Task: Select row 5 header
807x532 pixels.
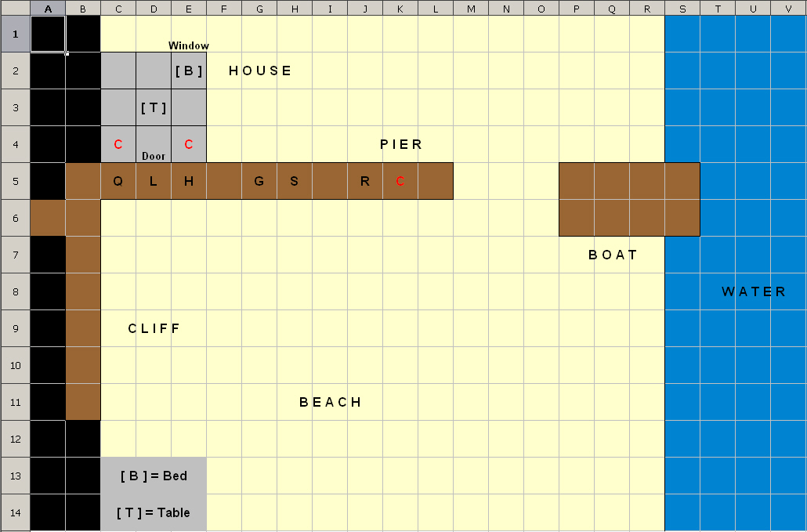Action: click(x=15, y=181)
